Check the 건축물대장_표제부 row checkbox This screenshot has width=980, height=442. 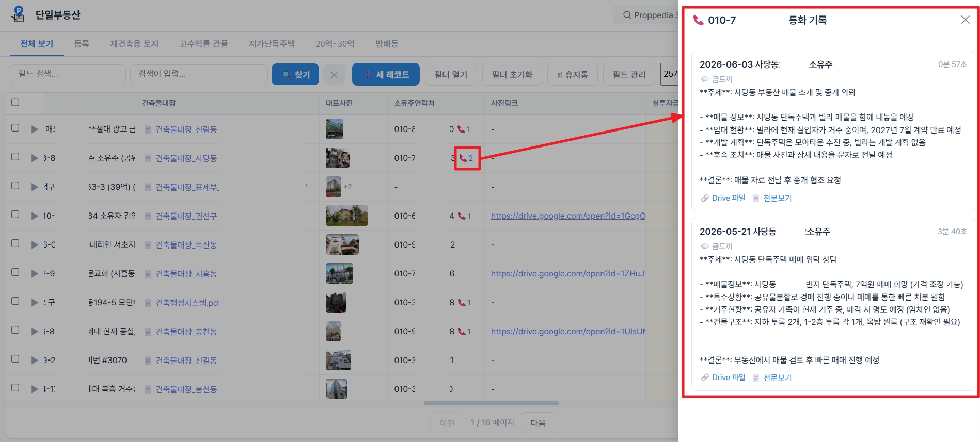coord(15,185)
